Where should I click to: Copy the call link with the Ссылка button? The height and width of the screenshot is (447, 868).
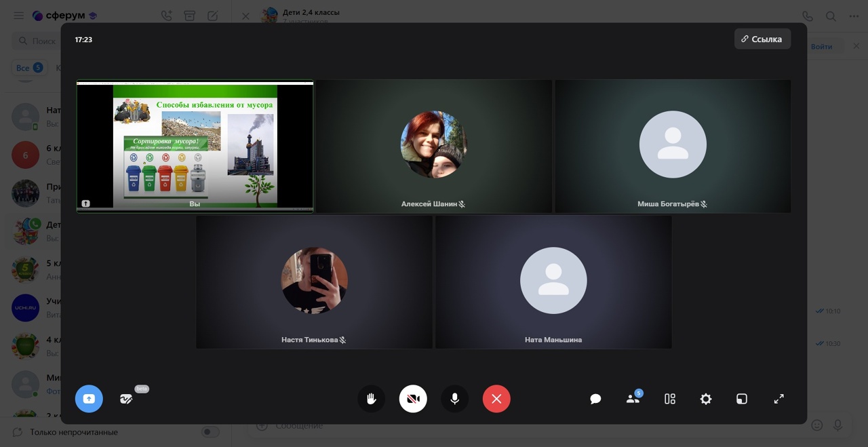pos(762,39)
